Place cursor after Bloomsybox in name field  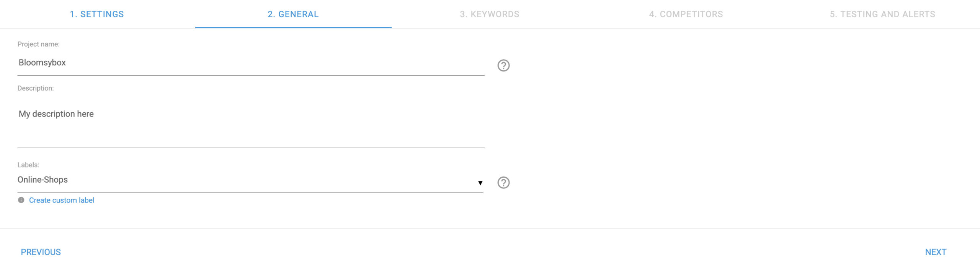(67, 63)
